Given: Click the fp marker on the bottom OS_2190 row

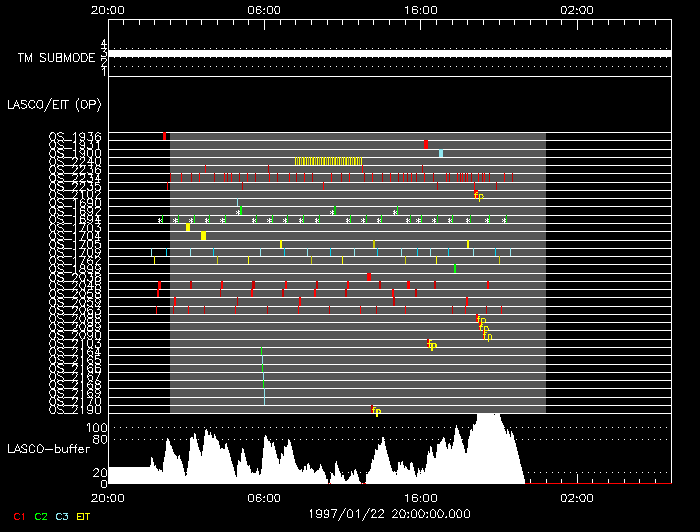Looking at the screenshot, I should point(377,410).
